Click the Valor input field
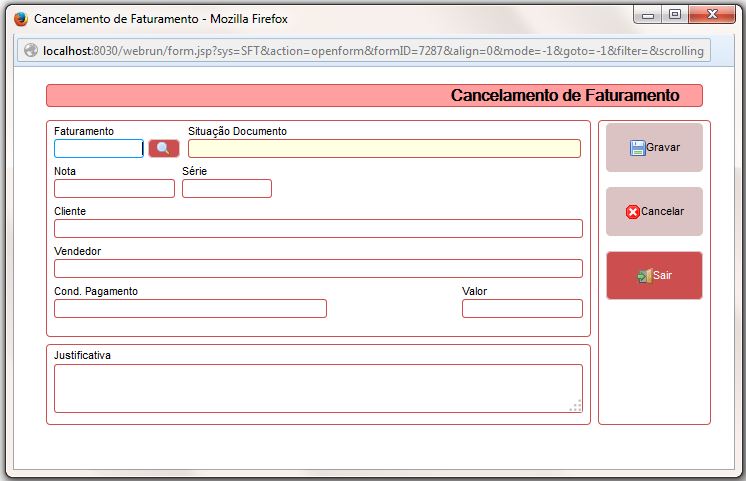The height and width of the screenshot is (481, 746). 522,308
